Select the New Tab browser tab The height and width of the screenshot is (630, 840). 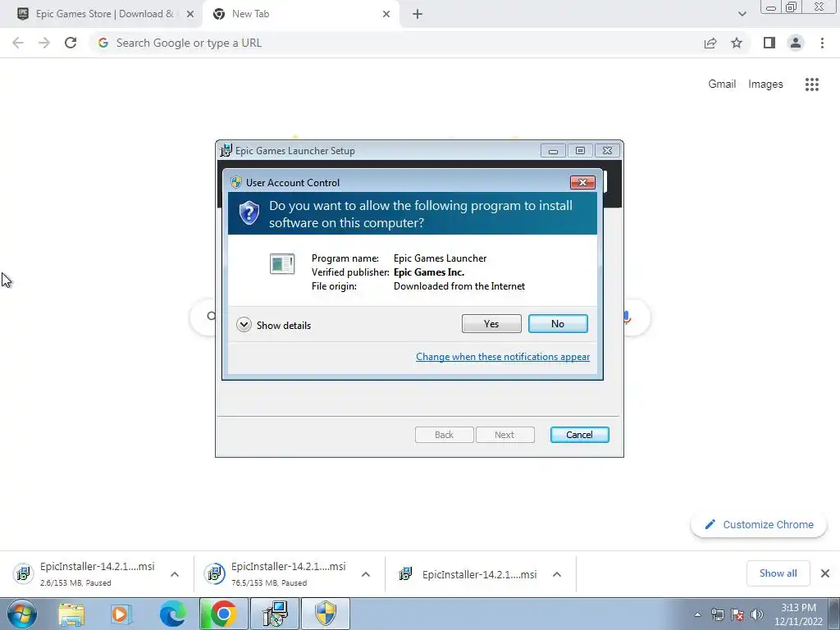300,14
